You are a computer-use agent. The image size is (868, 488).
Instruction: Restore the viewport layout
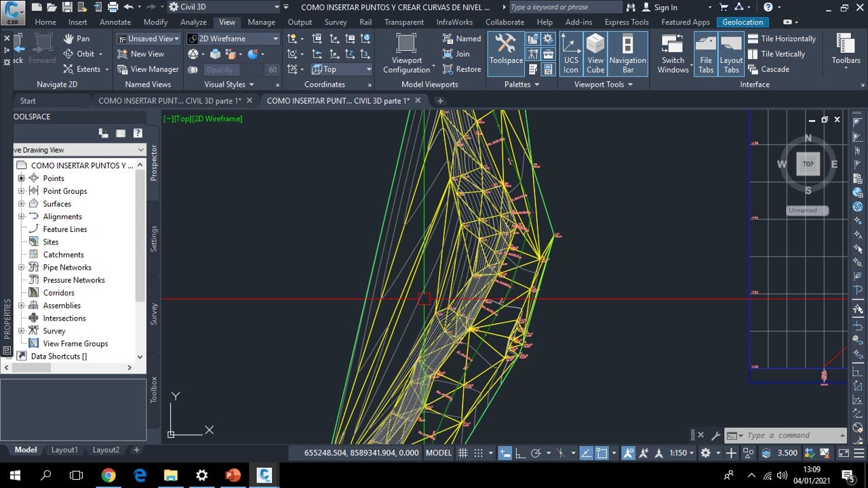pyautogui.click(x=461, y=69)
